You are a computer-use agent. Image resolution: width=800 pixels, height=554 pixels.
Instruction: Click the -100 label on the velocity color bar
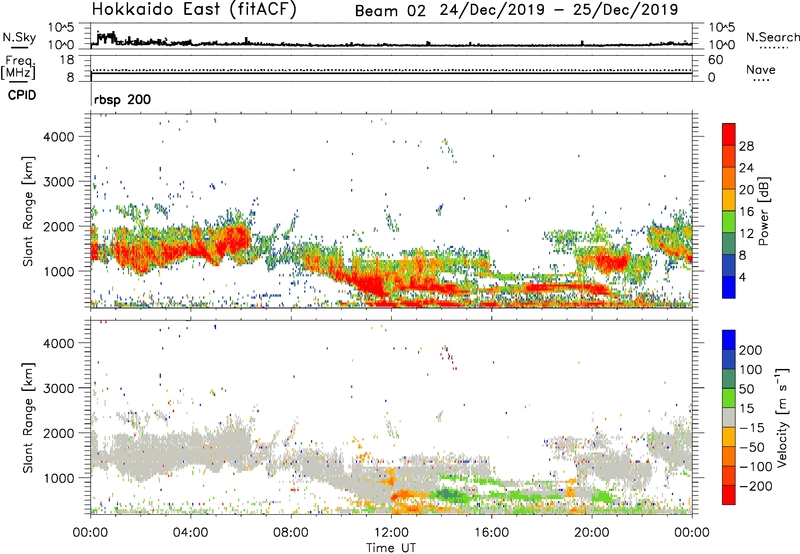[x=755, y=467]
